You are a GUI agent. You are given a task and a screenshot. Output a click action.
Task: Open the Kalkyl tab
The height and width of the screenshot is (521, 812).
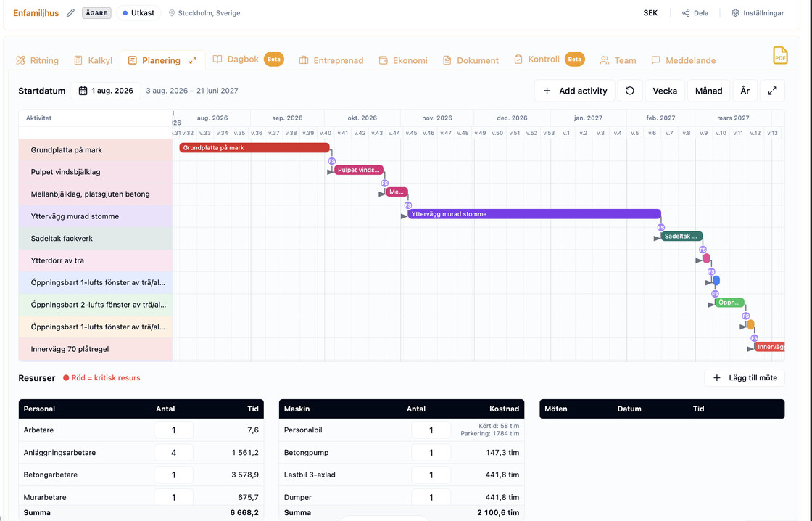point(93,61)
